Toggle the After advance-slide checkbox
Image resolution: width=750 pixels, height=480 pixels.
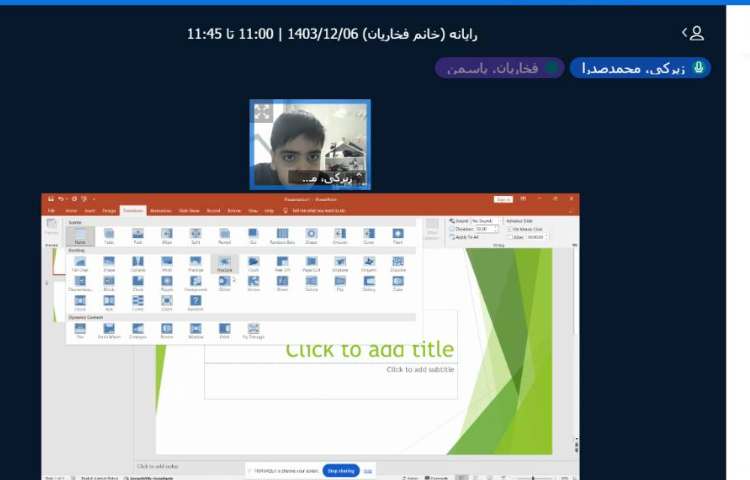click(510, 237)
